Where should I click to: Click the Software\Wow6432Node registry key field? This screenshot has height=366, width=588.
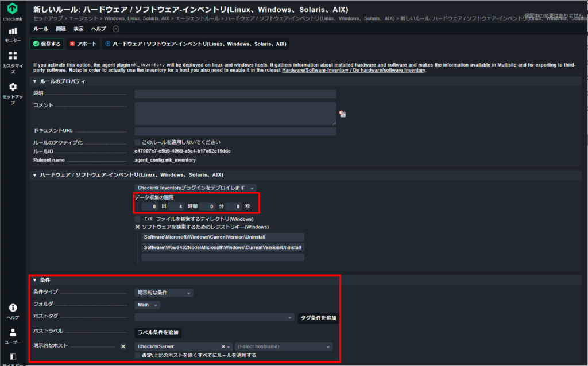(x=223, y=247)
